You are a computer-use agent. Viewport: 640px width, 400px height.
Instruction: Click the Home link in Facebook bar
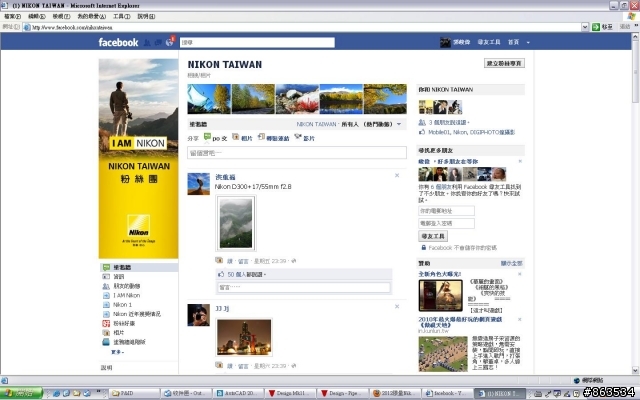[513, 42]
